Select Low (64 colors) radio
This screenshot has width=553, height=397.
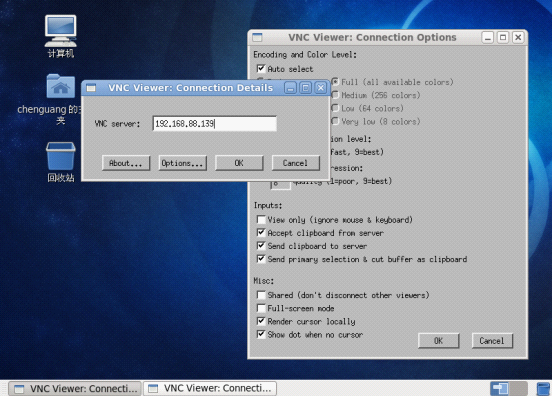335,108
